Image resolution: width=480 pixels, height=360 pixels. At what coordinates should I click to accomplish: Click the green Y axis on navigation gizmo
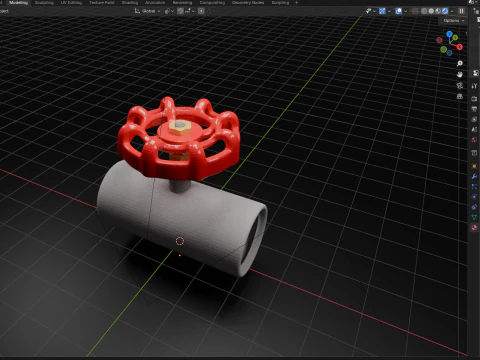pyautogui.click(x=455, y=38)
